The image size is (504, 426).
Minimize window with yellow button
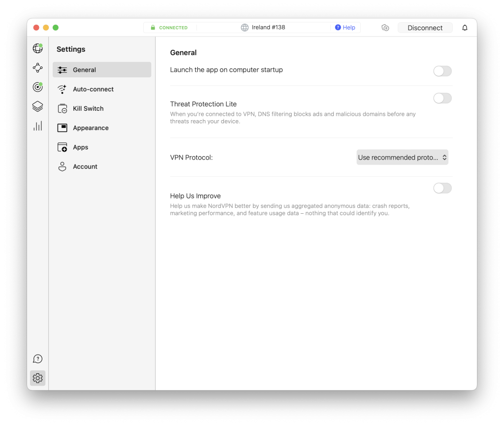coord(46,28)
